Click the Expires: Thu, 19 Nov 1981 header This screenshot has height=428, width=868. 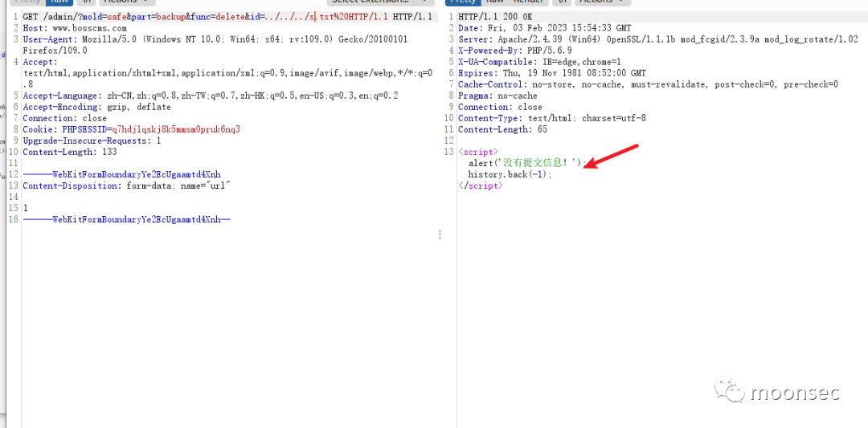pos(552,73)
